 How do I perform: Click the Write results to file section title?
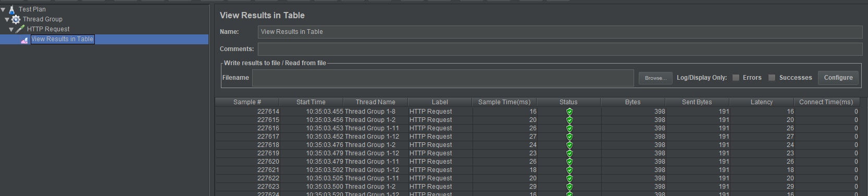click(275, 63)
